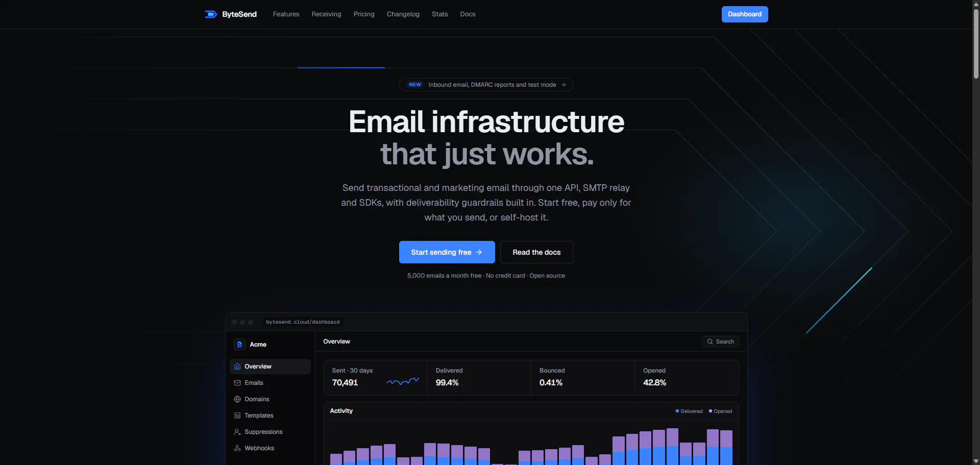Viewport: 980px width, 465px height.
Task: Click the Acme workspace logo icon
Action: pyautogui.click(x=240, y=345)
